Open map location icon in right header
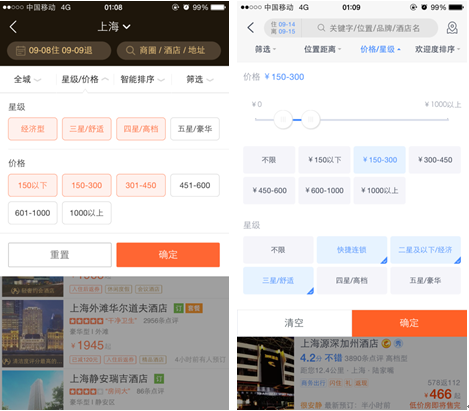Viewport: 469px width, 411px height. 452,28
